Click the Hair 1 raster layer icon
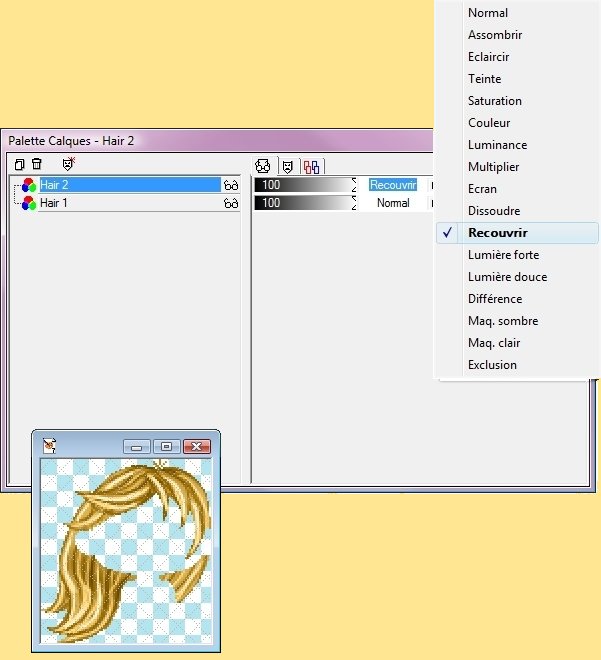601x660 pixels. click(28, 203)
